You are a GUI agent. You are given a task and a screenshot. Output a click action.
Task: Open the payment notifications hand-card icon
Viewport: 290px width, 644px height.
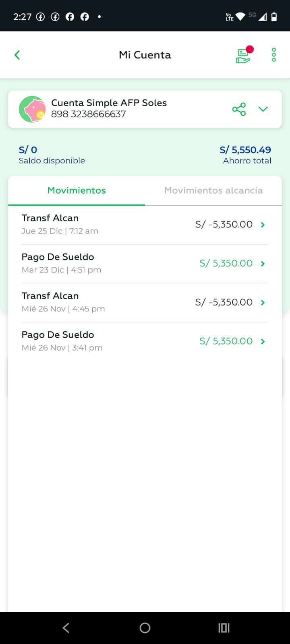click(x=243, y=55)
